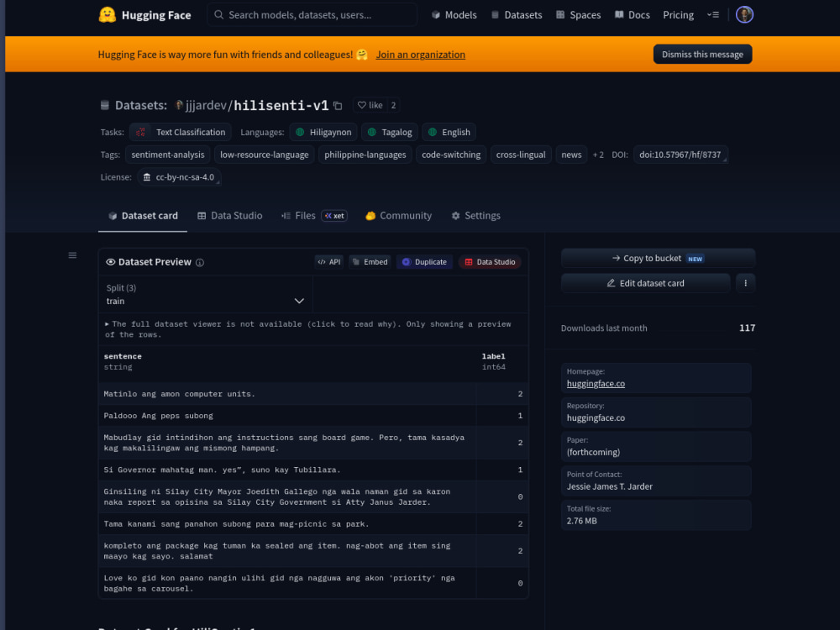This screenshot has height=630, width=840.
Task: Expand the +2 more tags
Action: click(598, 155)
